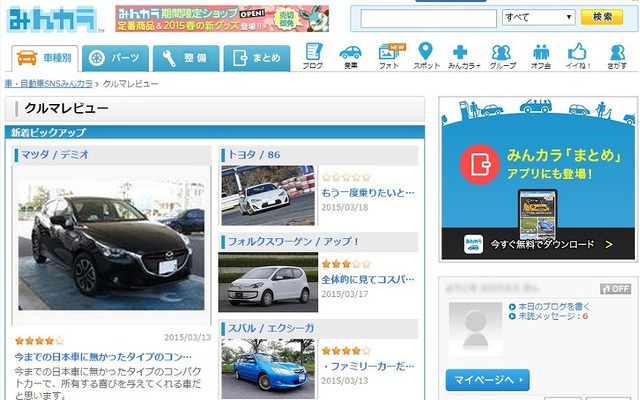Click the クルマレビュー page title
The image size is (640, 400).
point(67,108)
